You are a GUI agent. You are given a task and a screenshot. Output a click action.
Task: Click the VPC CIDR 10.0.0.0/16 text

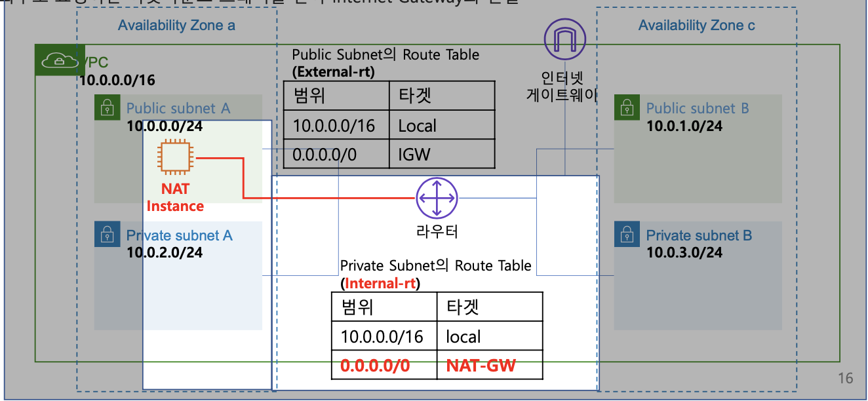(x=117, y=81)
